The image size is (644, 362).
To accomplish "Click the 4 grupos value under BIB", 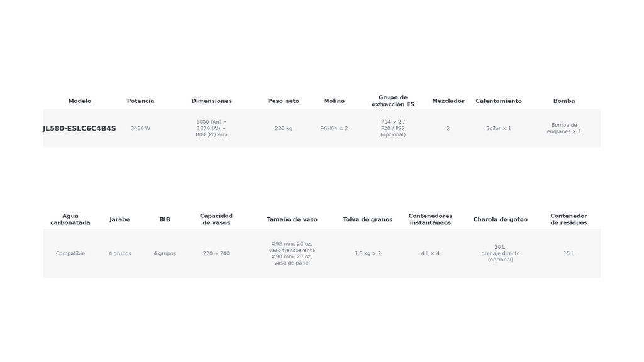I will (165, 253).
